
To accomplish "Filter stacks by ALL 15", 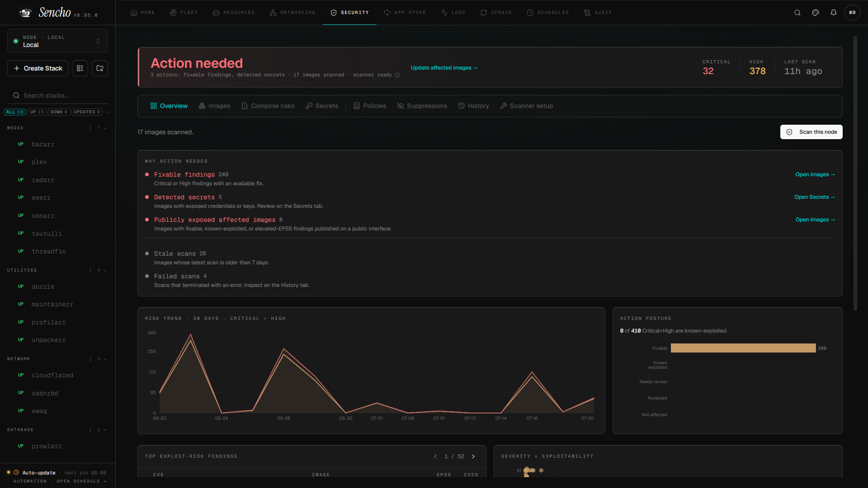I will click(x=15, y=112).
